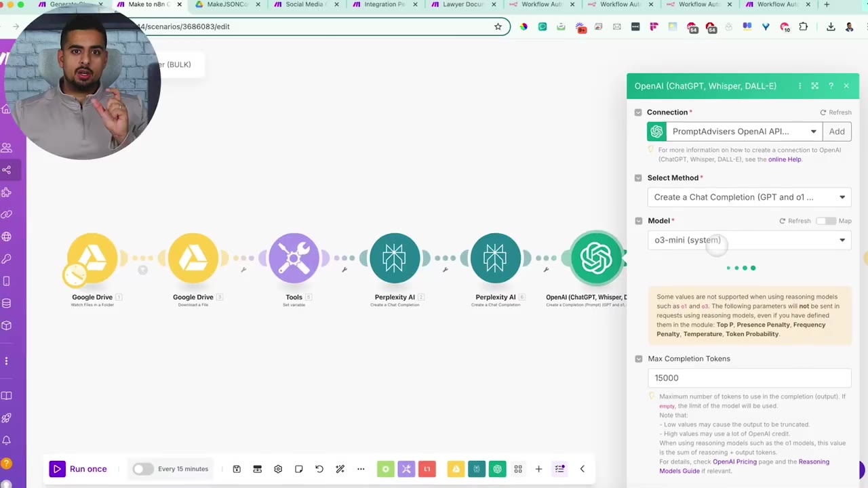Screen dimensions: 868x488
Task: Open the Model dropdown showing o3-mini
Action: (x=749, y=240)
